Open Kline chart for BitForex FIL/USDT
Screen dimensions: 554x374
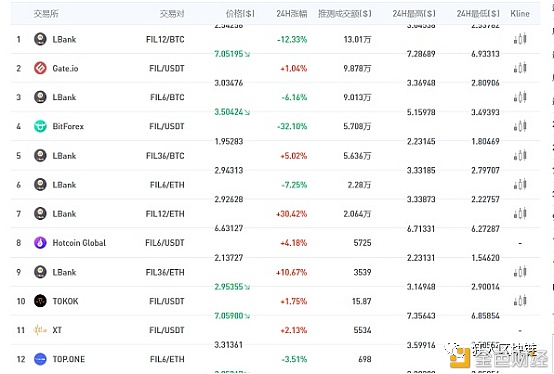tap(520, 126)
